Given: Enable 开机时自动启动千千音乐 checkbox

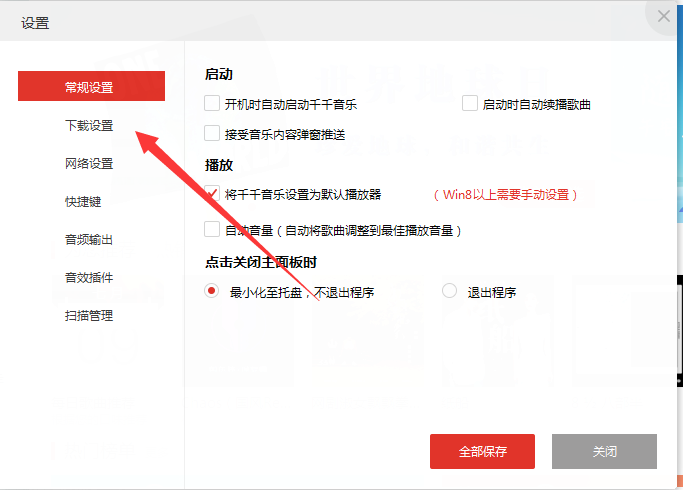Looking at the screenshot, I should (x=212, y=104).
